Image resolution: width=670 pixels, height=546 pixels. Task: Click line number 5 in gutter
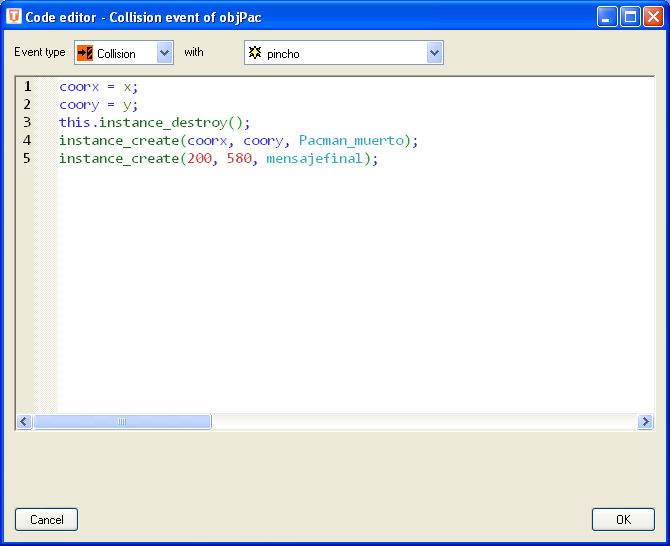[27, 158]
